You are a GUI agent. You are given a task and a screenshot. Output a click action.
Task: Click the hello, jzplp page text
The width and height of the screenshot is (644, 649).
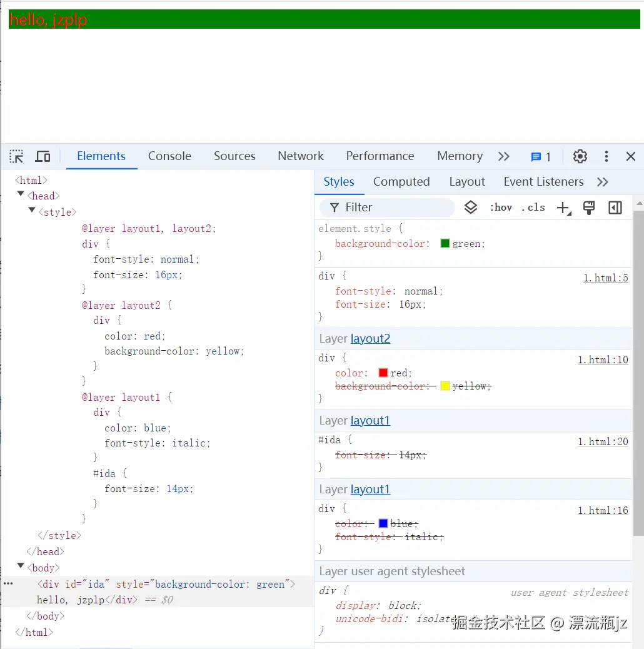click(48, 19)
